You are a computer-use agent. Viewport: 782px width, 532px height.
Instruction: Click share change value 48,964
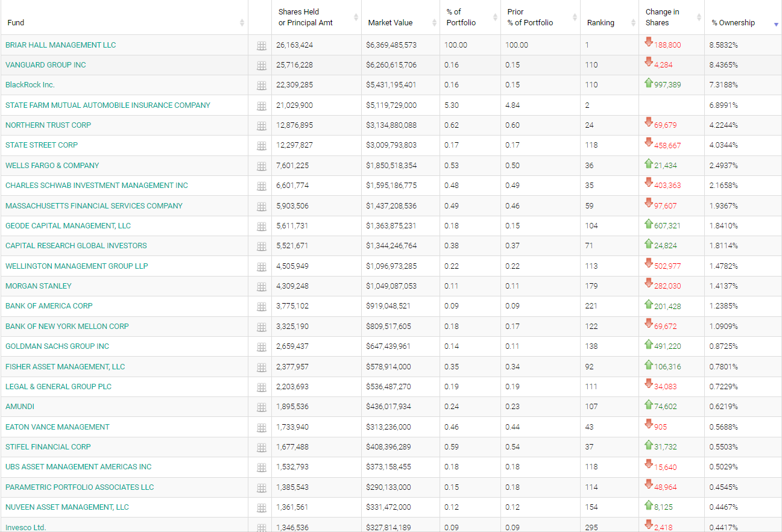point(666,487)
